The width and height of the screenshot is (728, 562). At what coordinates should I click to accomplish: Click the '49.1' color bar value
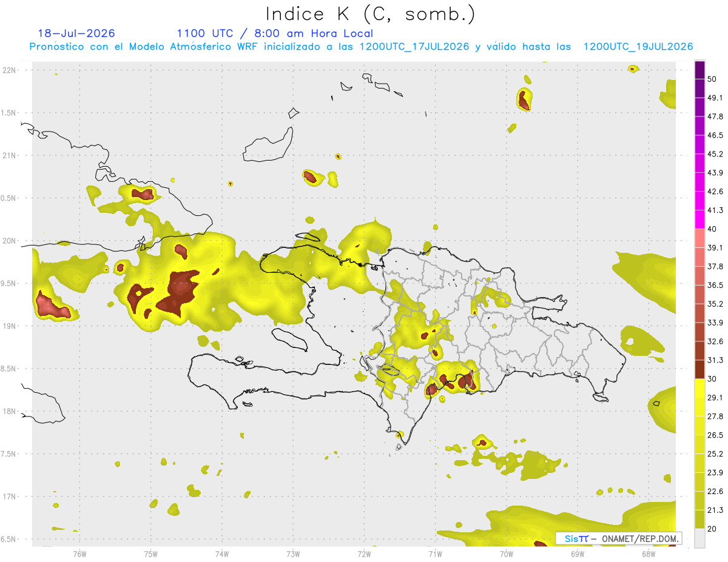tap(716, 98)
